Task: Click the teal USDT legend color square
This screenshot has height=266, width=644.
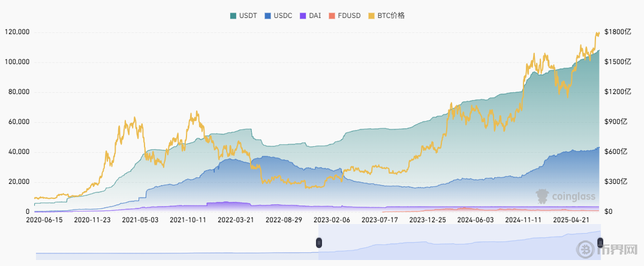Action: coord(233,16)
